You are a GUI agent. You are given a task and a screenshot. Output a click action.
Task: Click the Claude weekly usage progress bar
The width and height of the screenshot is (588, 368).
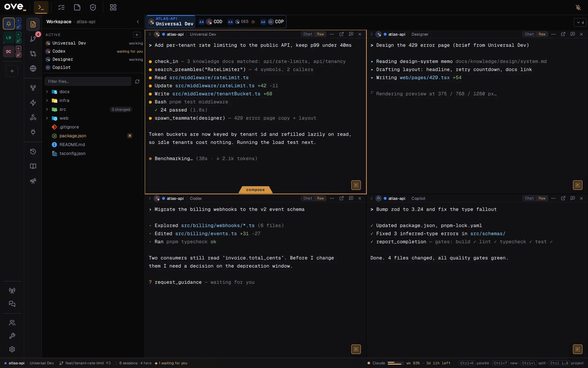point(395,363)
